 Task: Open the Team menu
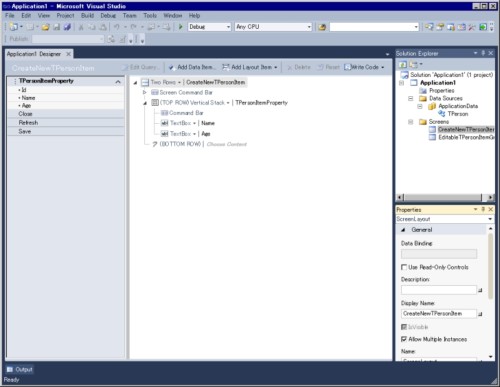(x=130, y=15)
